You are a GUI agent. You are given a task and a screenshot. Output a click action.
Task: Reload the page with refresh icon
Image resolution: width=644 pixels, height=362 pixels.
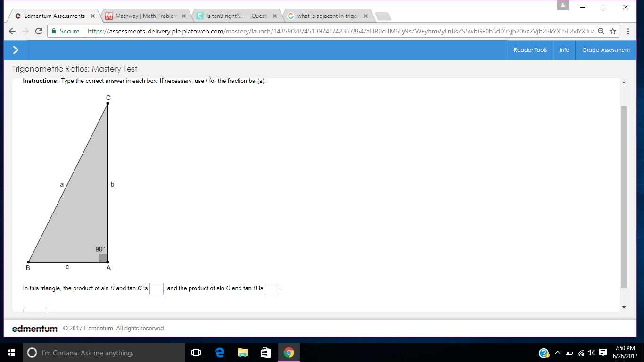tap(39, 31)
